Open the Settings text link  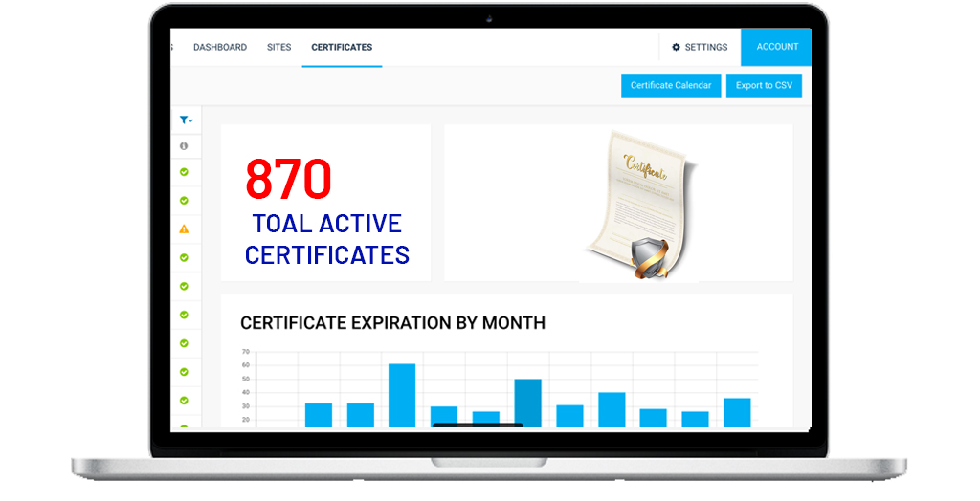[706, 47]
